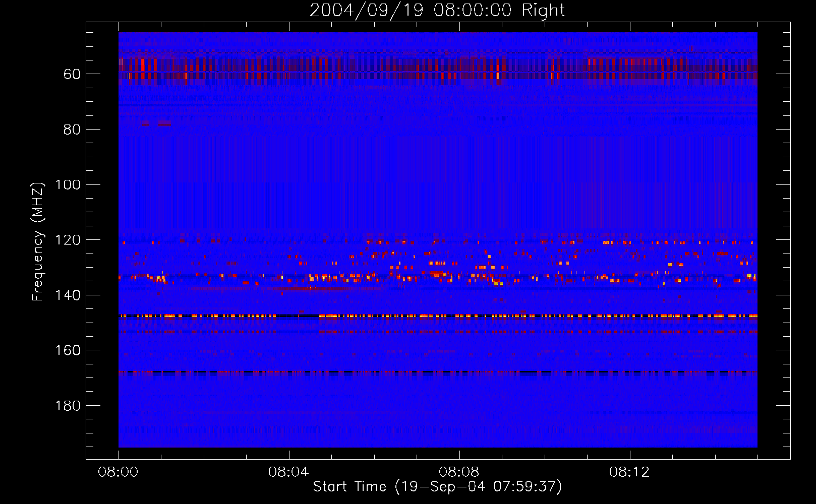Click the frequency tick label "100"
Screen dimensions: 816x504
pyautogui.click(x=68, y=184)
